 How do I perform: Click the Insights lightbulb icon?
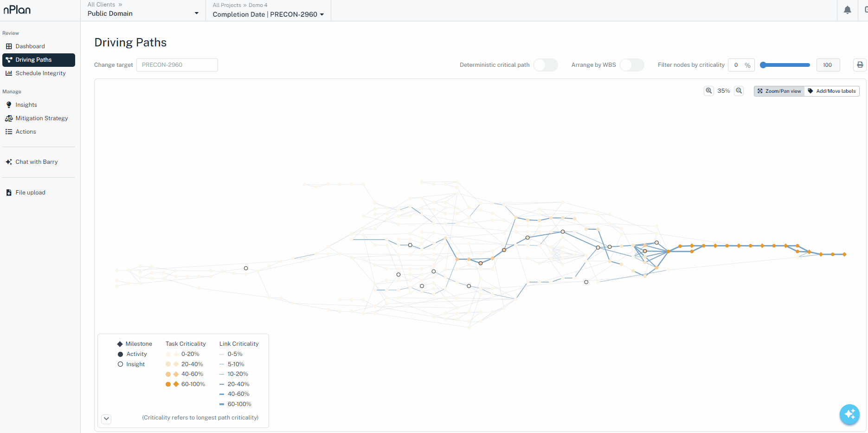coord(9,104)
